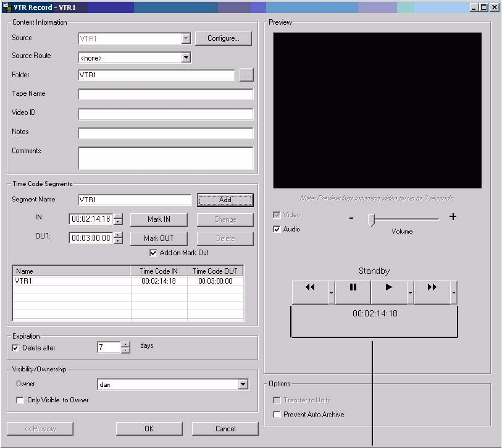Image resolution: width=502 pixels, height=448 pixels.
Task: Click the Name column header
Action: pyautogui.click(x=72, y=271)
